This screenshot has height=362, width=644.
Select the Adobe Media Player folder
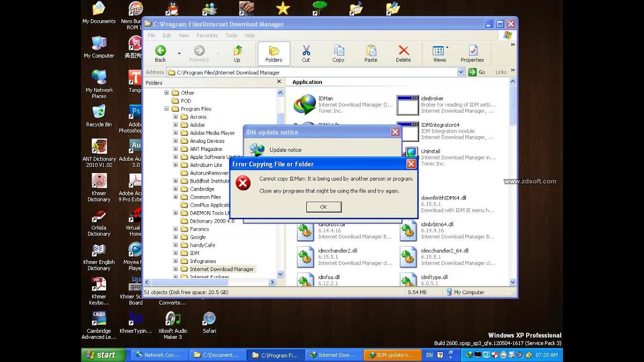[212, 133]
